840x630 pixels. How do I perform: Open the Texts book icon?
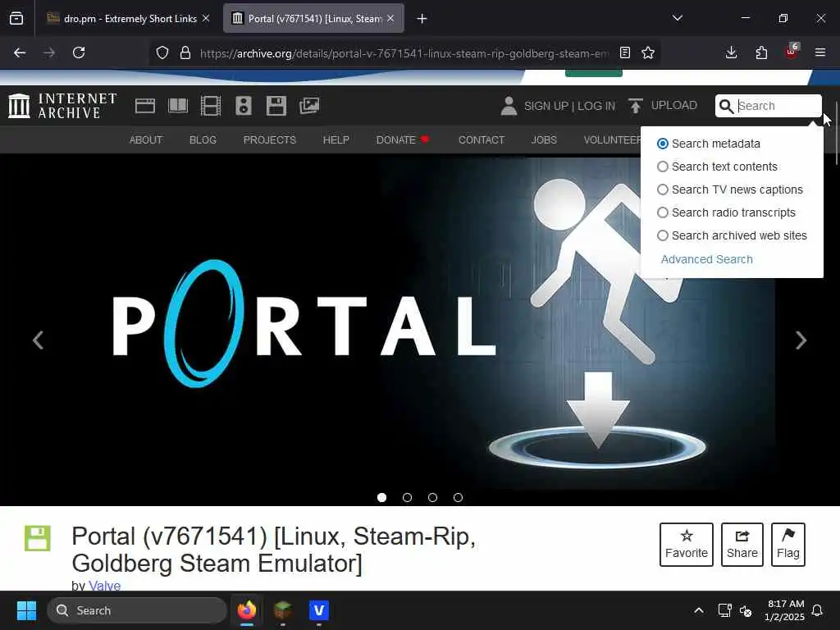coord(178,106)
